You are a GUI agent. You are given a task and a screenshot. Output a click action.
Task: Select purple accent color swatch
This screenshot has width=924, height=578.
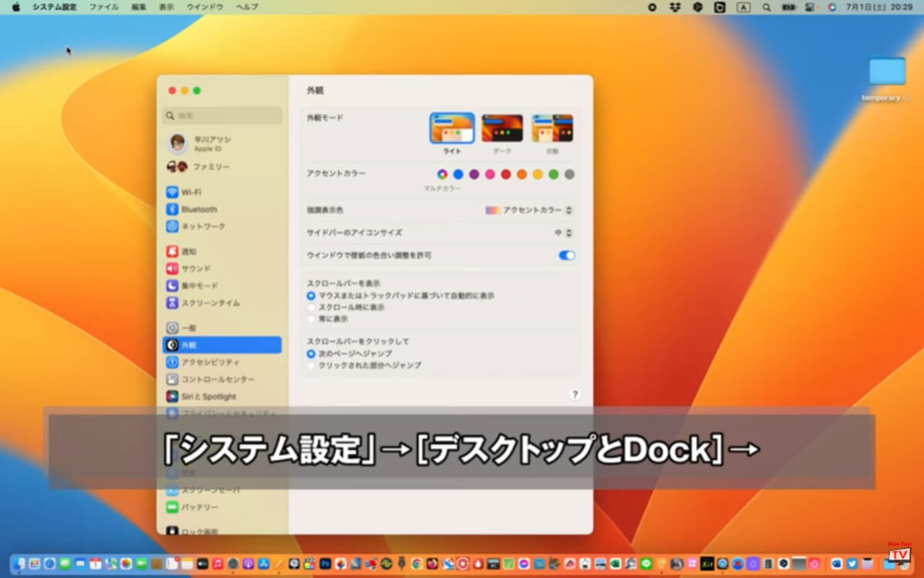pyautogui.click(x=474, y=174)
